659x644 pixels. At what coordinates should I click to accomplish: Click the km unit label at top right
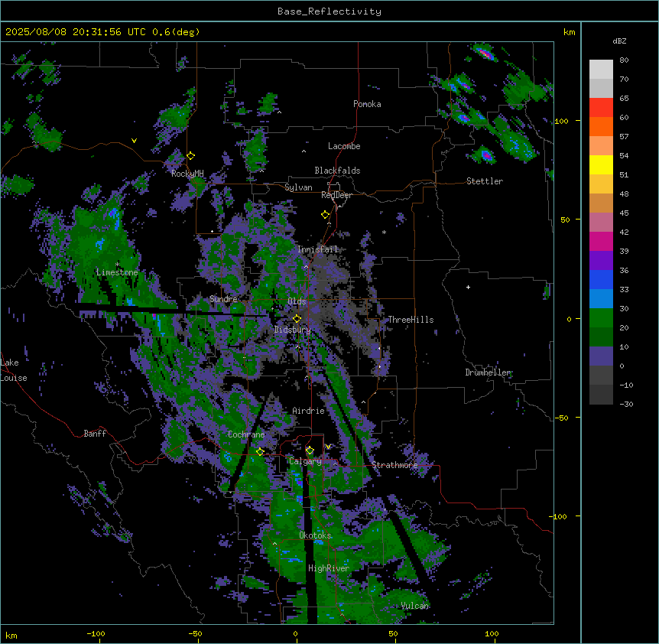pyautogui.click(x=569, y=32)
